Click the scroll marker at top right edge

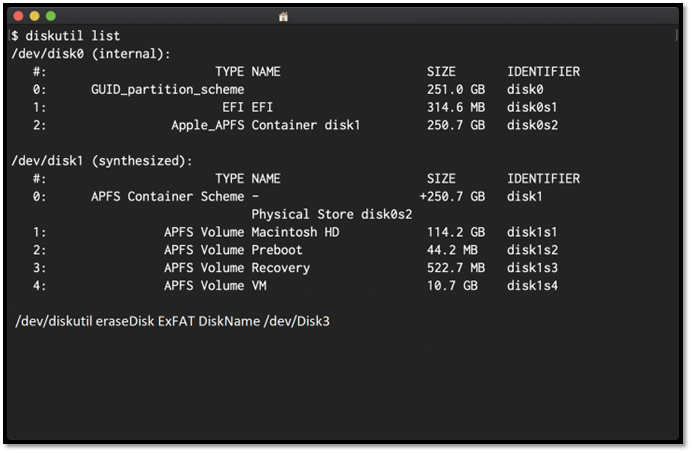pos(678,35)
